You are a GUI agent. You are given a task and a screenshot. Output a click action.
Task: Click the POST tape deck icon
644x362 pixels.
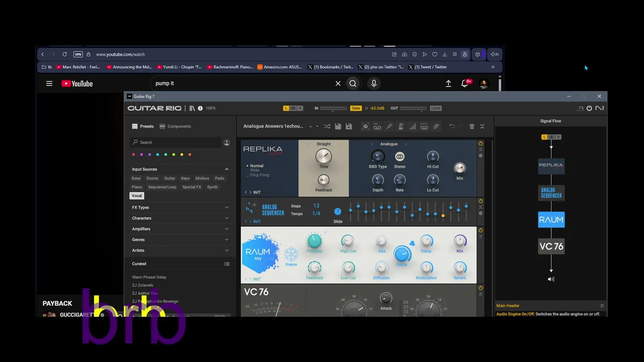pos(424,127)
